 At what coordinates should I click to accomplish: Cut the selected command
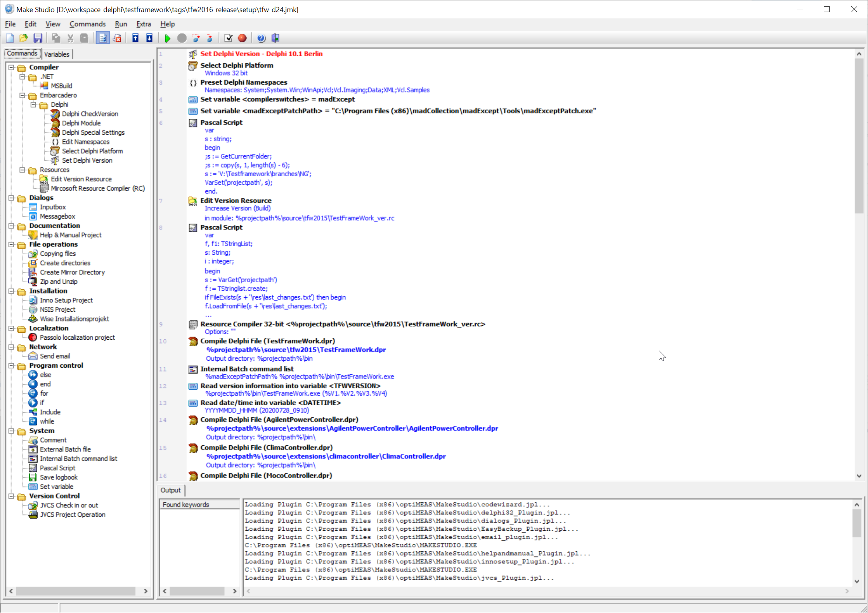coord(70,38)
